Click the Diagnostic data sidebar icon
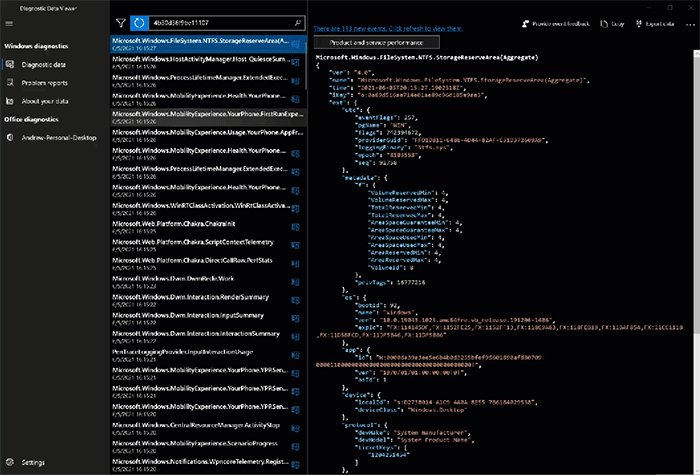This screenshot has height=475, width=700. coord(10,64)
